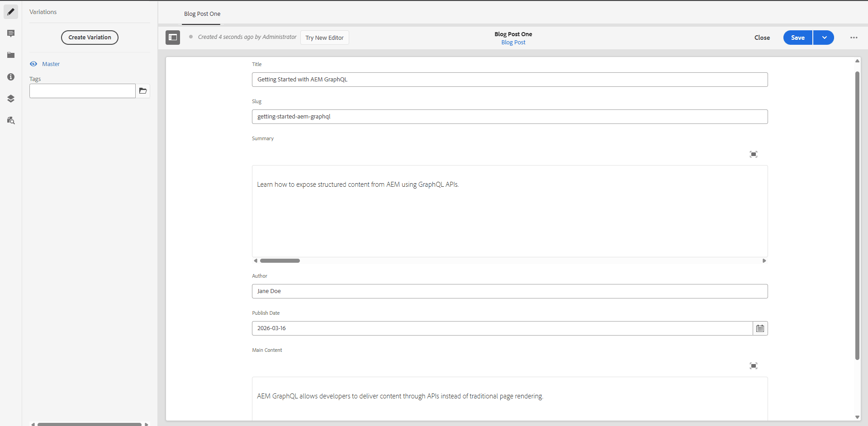Click the Close button
Screen dimensions: 868x426
coord(762,38)
